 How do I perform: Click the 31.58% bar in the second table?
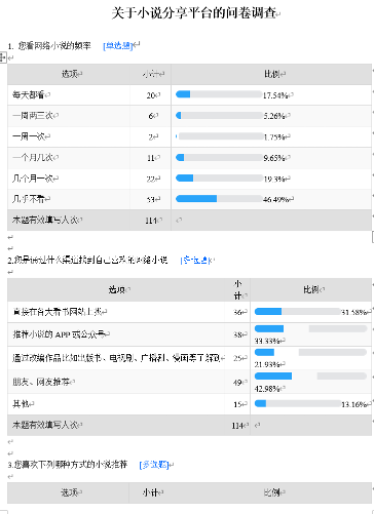[x=297, y=312]
